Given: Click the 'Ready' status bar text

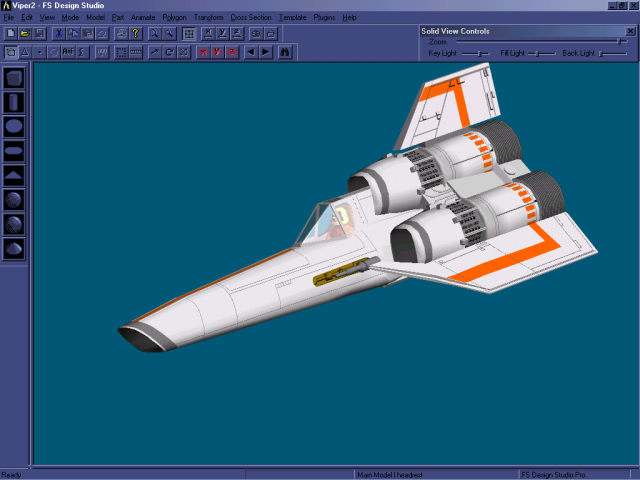Looking at the screenshot, I should [11, 475].
